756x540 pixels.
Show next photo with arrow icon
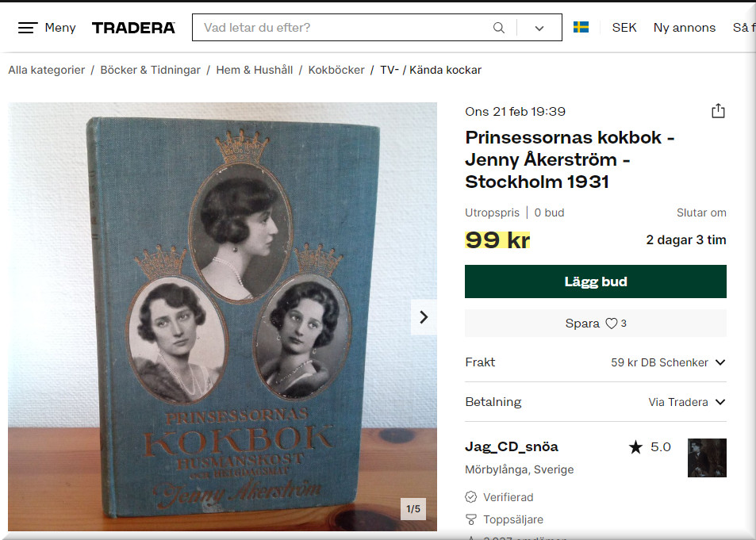(x=424, y=317)
